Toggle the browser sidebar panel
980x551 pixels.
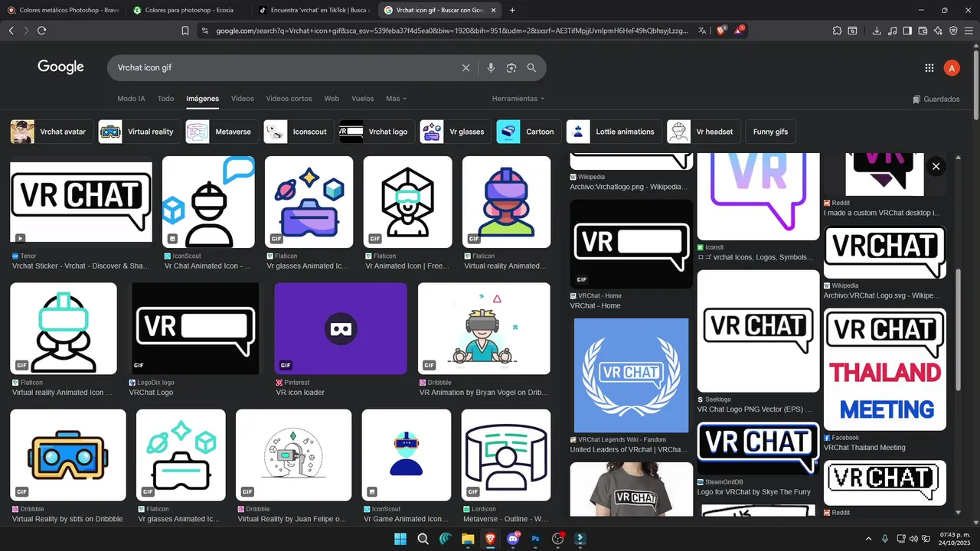(x=907, y=31)
